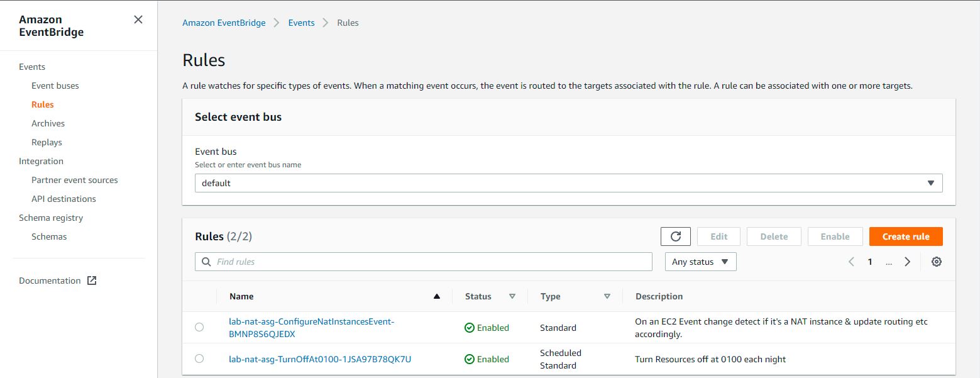Click the pagination ellipsis
Viewport: 980px width, 378px height.
[889, 262]
